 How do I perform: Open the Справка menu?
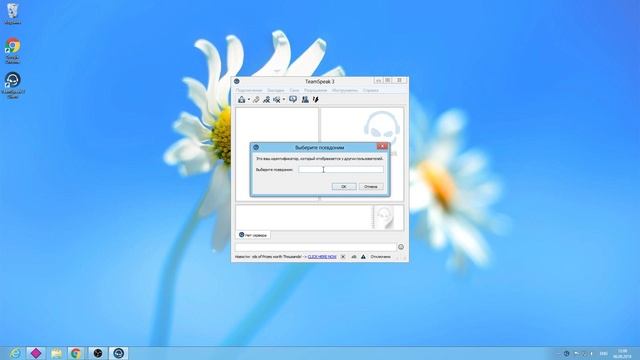(371, 90)
